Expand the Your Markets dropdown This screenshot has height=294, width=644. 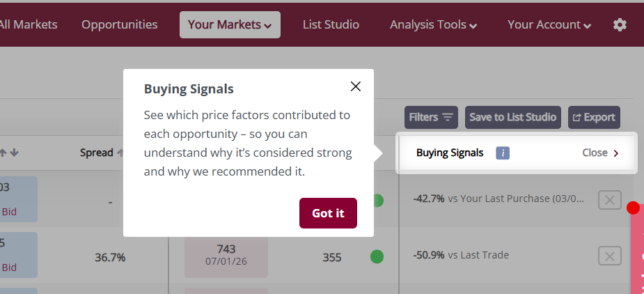click(230, 24)
